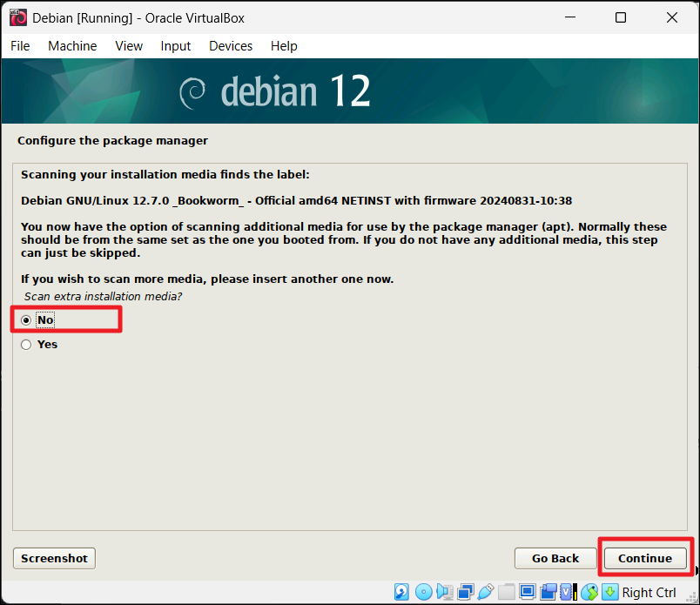Open the View menu
The image size is (700, 605).
(x=128, y=46)
